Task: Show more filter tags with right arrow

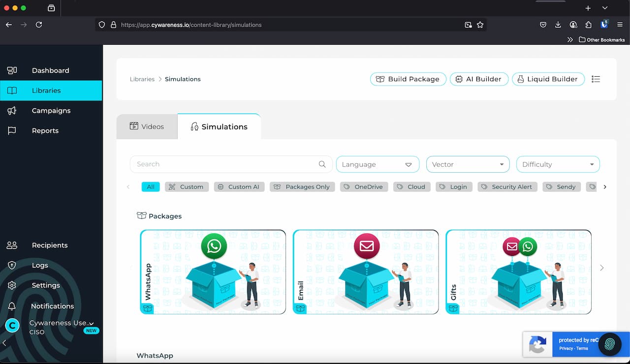Action: pyautogui.click(x=605, y=187)
